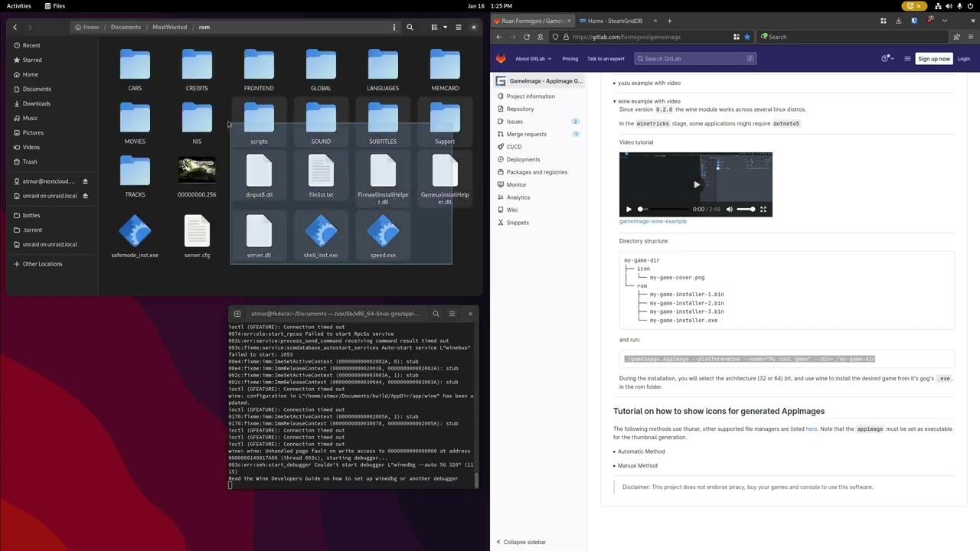Viewport: 980px width, 551px height.
Task: Select the safemode_inst.exe file icon
Action: tap(135, 231)
